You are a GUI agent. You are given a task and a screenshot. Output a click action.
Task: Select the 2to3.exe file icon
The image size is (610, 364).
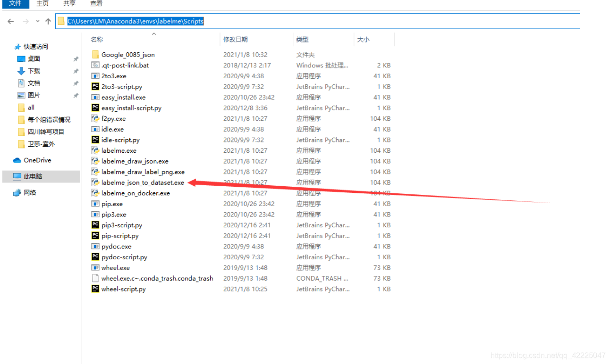95,76
